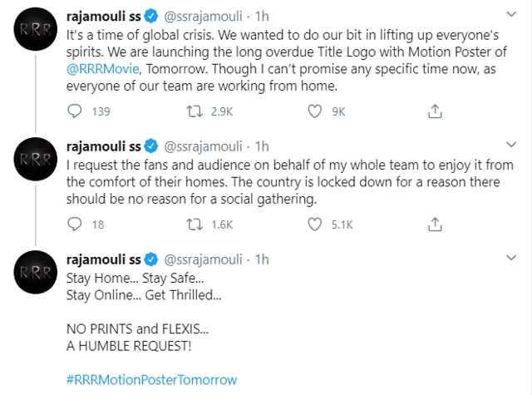This screenshot has height=395, width=532.
Task: Open more options on Stay Home tweet
Action: (510, 261)
